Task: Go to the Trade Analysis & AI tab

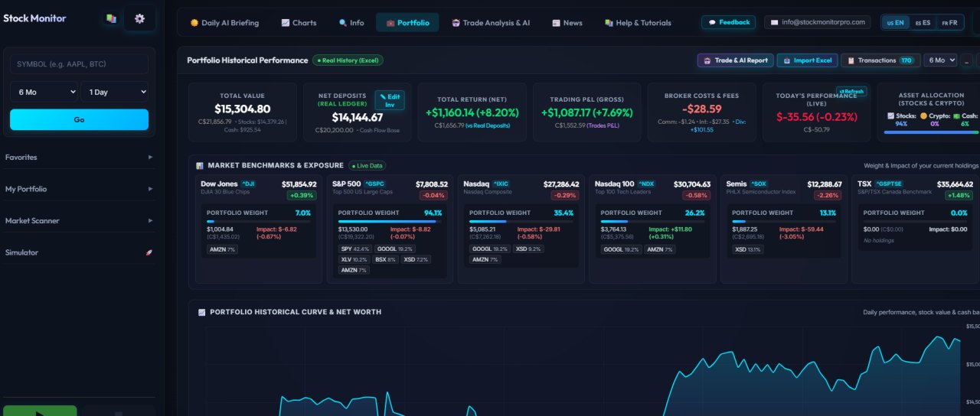Action: pos(491,23)
